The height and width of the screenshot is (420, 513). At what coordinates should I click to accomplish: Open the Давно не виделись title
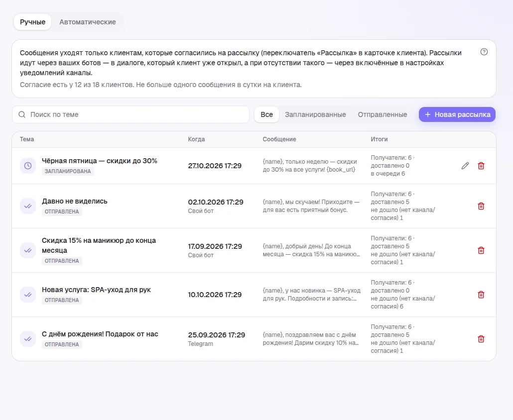(x=75, y=201)
